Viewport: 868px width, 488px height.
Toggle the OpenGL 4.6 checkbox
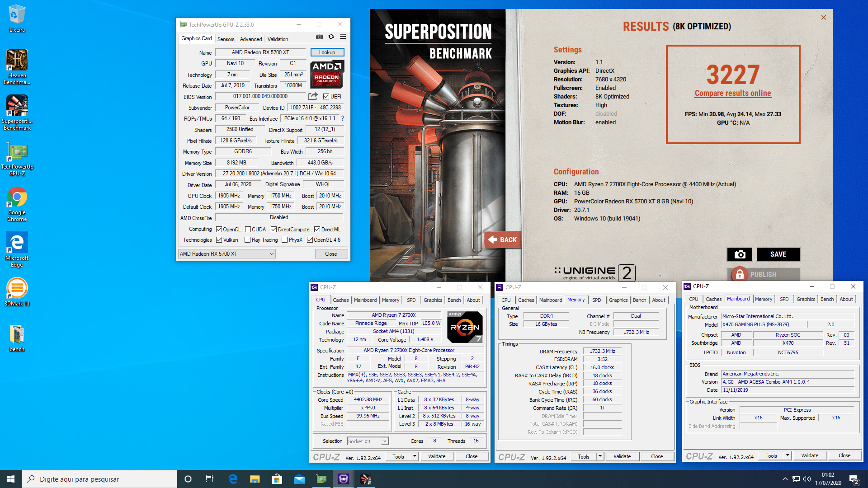tap(310, 239)
